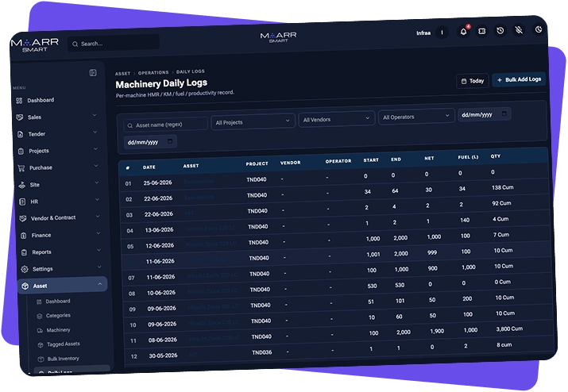Go to ASSET breadcrumb link
Image resolution: width=568 pixels, height=392 pixels.
pyautogui.click(x=122, y=74)
